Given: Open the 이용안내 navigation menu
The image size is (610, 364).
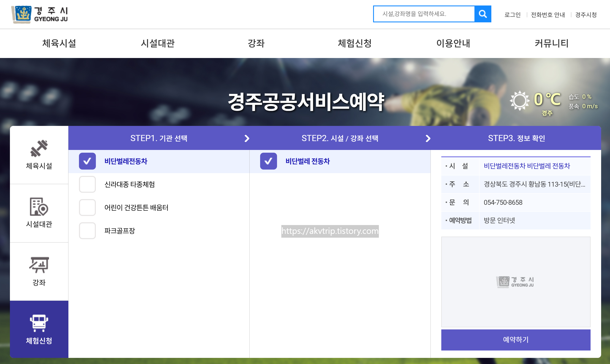Looking at the screenshot, I should click(453, 44).
